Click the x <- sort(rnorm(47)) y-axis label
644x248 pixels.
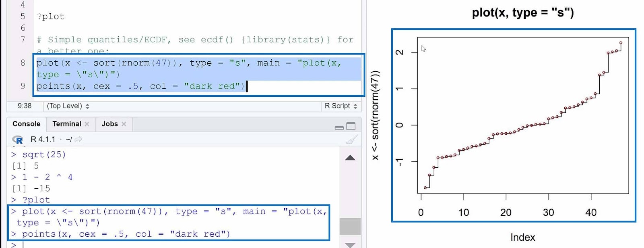click(375, 115)
